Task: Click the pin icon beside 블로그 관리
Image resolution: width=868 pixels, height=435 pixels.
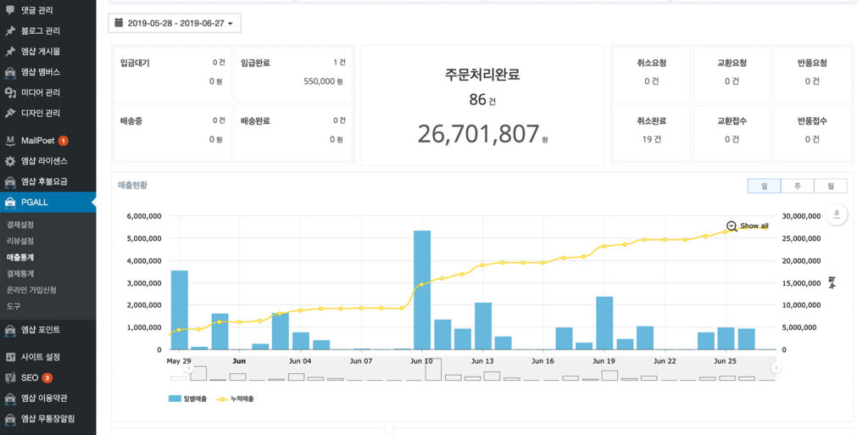Action: point(10,31)
